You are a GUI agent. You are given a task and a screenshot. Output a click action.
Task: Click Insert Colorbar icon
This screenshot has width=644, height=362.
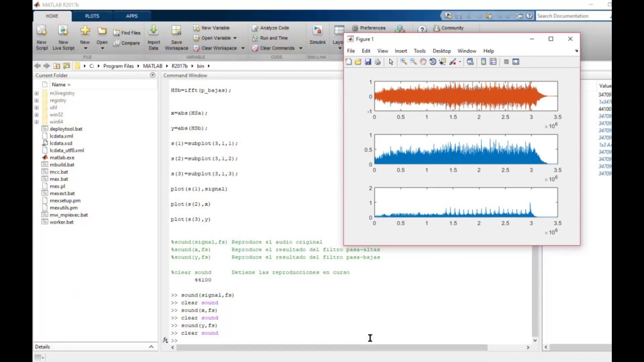point(484,62)
